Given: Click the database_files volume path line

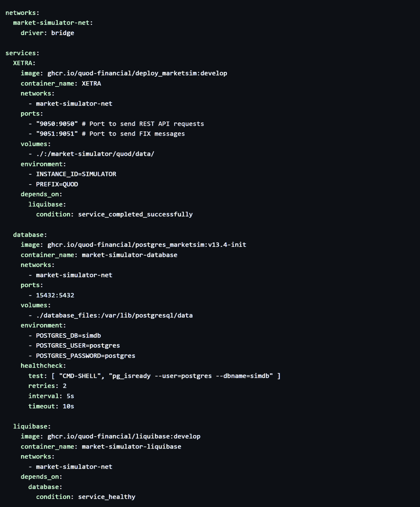Looking at the screenshot, I should click(114, 315).
